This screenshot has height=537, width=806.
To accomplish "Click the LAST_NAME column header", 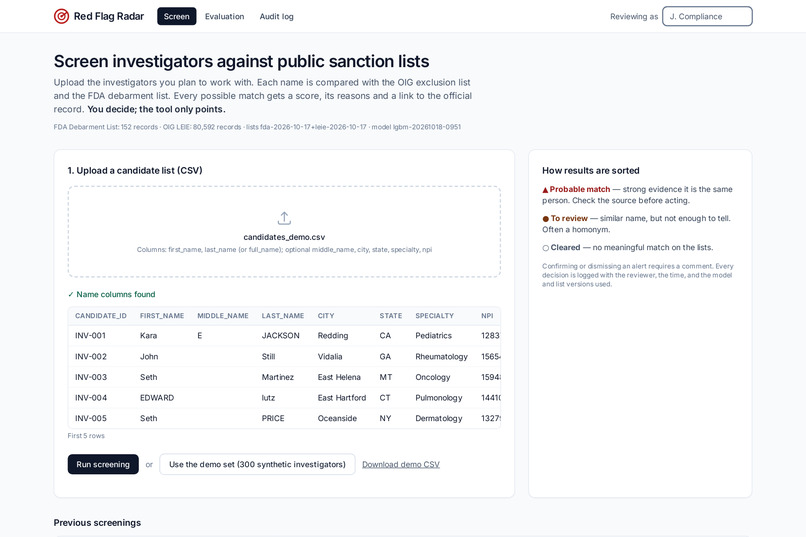I will pyautogui.click(x=283, y=316).
